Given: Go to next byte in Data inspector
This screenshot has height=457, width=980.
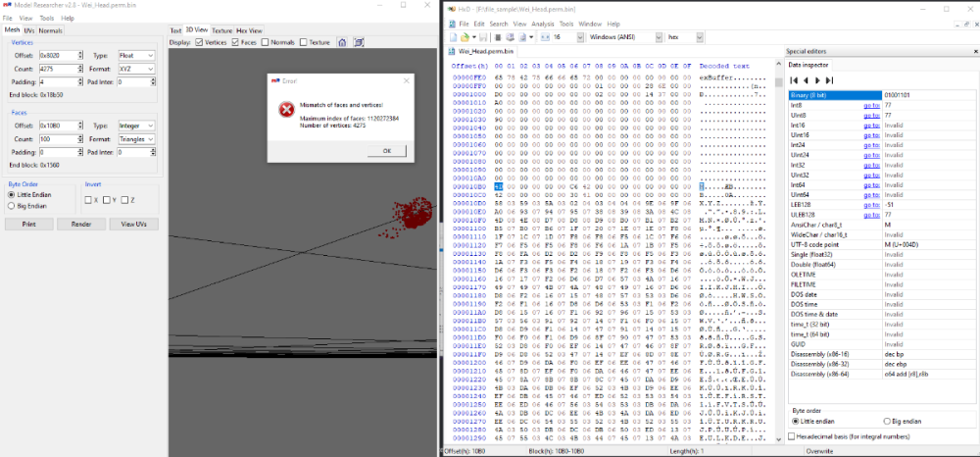Looking at the screenshot, I should click(x=817, y=80).
